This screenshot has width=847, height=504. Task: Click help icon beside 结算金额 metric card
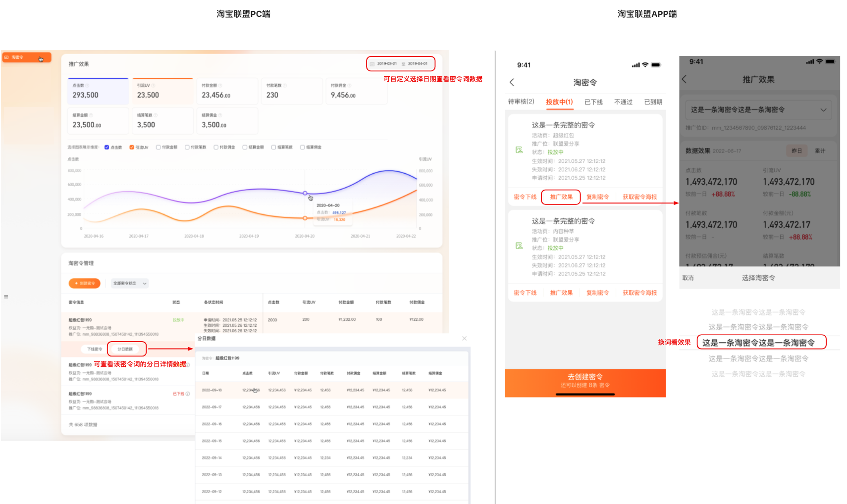(91, 115)
